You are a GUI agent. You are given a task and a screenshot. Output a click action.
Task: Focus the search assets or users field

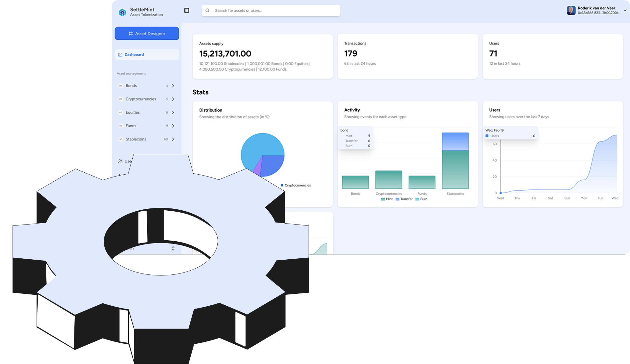pos(274,11)
